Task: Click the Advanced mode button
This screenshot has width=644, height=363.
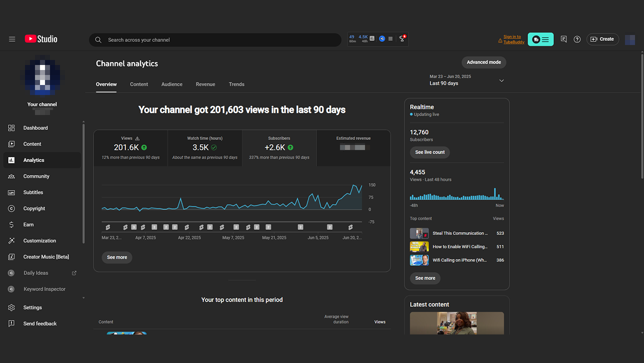Action: (x=484, y=62)
